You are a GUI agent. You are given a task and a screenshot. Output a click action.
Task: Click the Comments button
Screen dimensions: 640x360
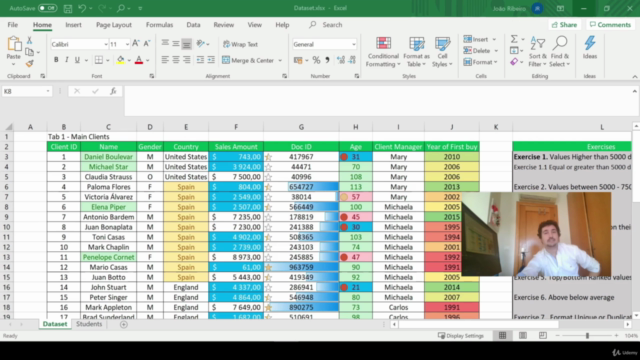coord(610,25)
